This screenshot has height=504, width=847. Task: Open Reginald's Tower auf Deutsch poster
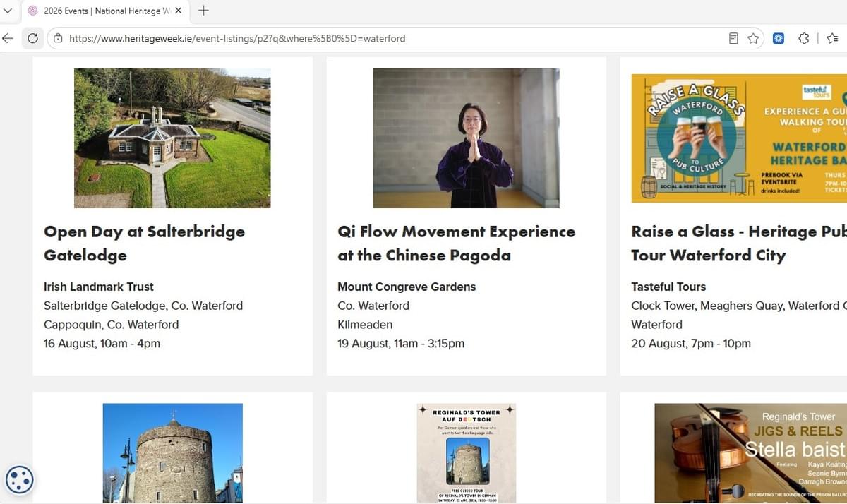click(466, 453)
